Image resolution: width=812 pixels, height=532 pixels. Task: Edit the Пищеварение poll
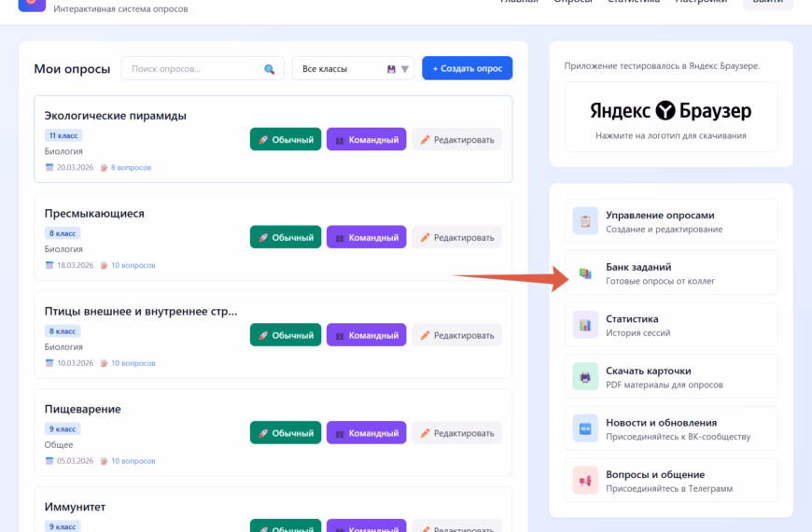456,433
